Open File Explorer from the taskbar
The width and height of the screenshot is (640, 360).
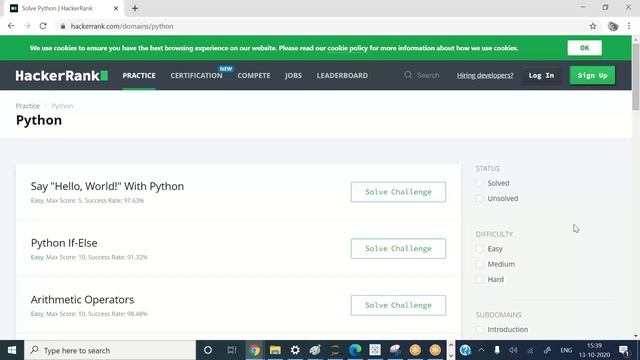[275, 350]
